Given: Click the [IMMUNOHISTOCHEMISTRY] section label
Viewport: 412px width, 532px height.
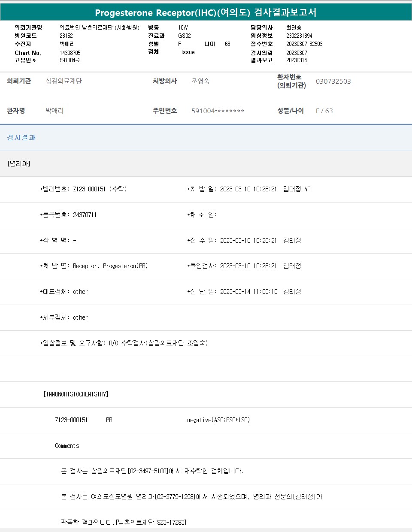Looking at the screenshot, I should [x=76, y=394].
